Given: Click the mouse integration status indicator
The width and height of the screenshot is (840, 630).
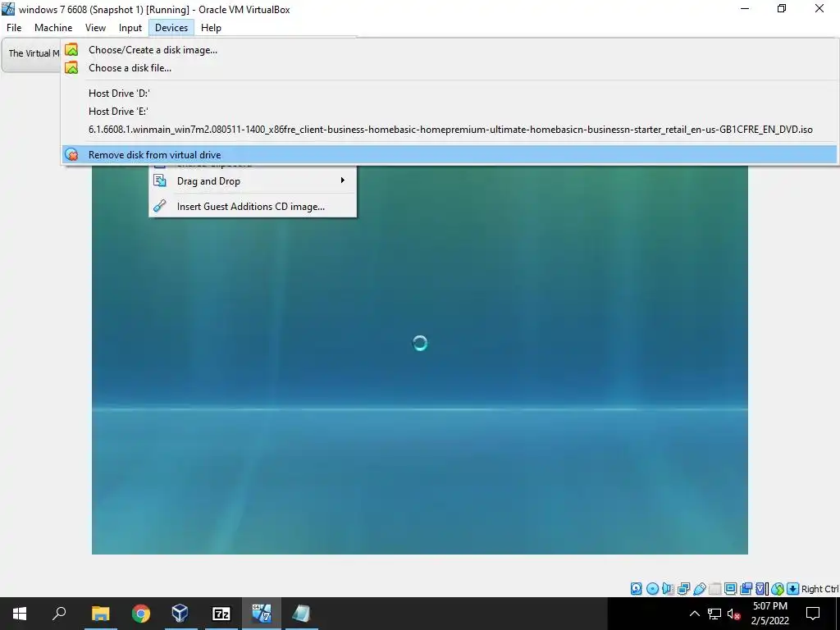Looking at the screenshot, I should 778,589.
